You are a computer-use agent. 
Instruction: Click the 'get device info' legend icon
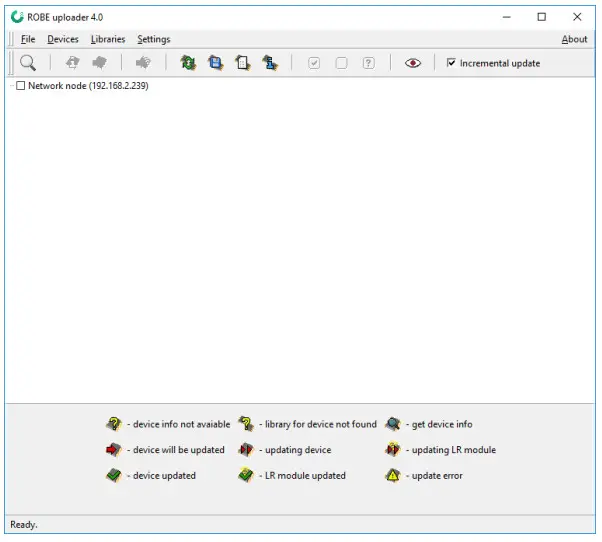[x=393, y=424]
